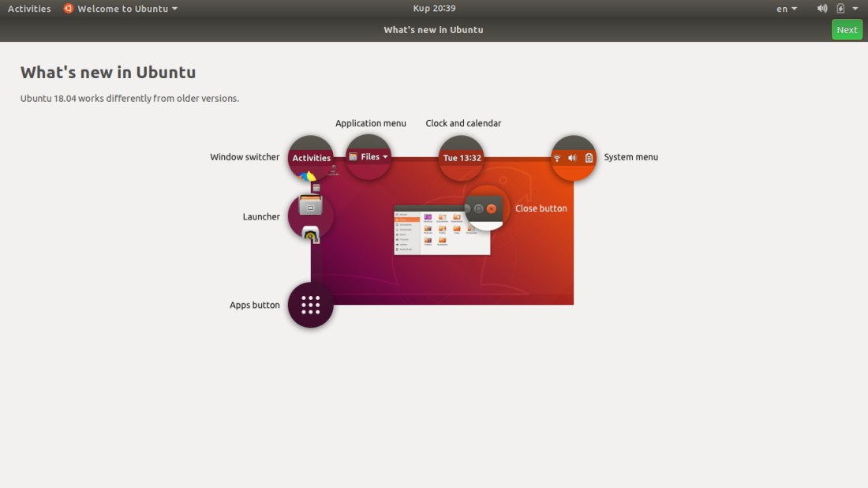Open the Kup 20:39 clock panel
Screen dimensions: 868x488
tap(434, 9)
